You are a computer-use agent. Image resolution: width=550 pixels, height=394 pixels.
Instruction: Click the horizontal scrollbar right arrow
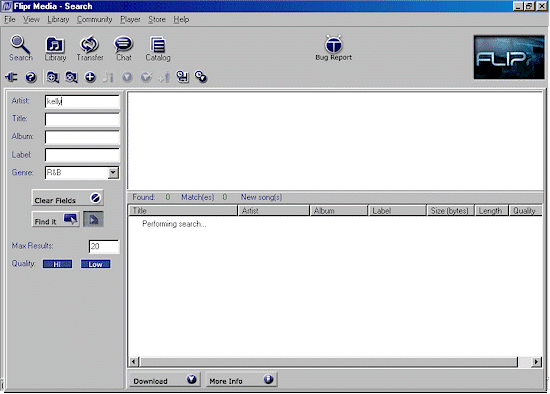pyautogui.click(x=536, y=362)
